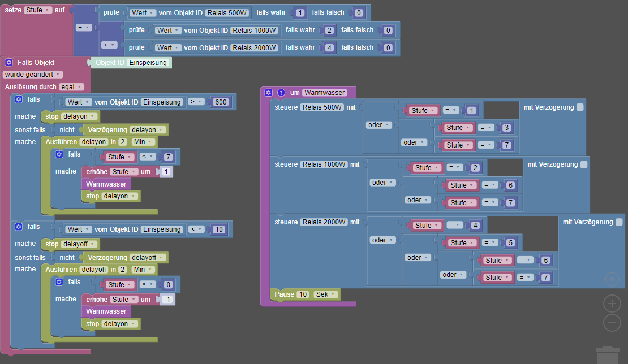Open settings gear of Falls Objekt block
Viewport: 628px width, 364px height.
9,62
